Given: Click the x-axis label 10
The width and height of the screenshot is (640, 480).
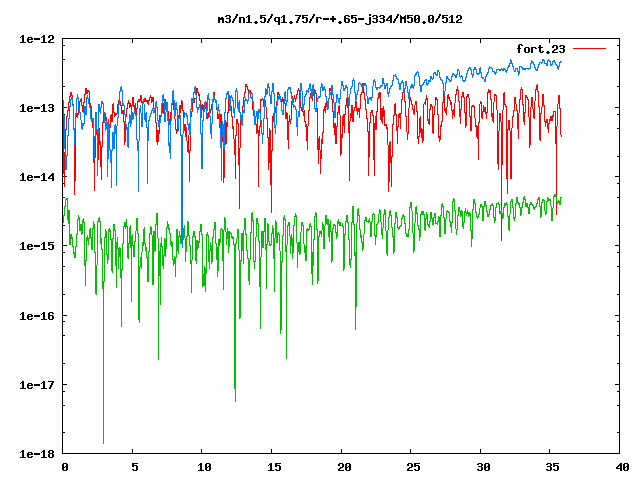Looking at the screenshot, I should (204, 467).
